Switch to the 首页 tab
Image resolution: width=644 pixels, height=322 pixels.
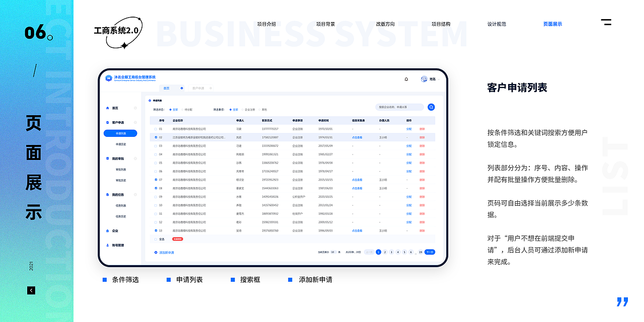click(171, 88)
